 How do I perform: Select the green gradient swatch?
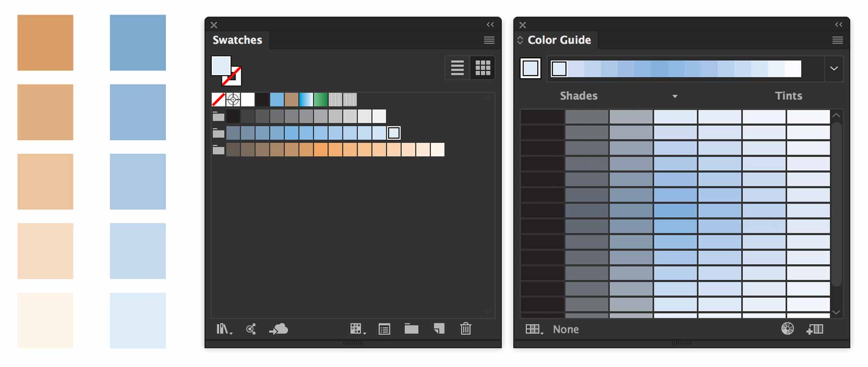(321, 100)
